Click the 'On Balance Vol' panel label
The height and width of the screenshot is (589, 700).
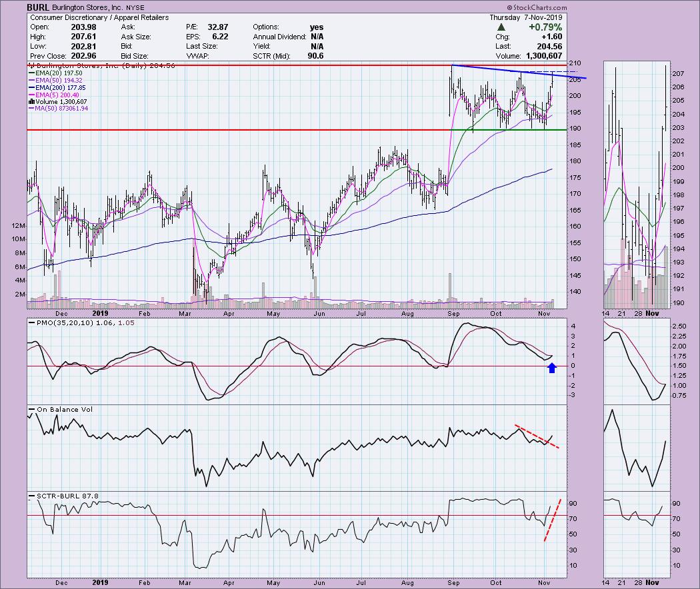[x=61, y=409]
